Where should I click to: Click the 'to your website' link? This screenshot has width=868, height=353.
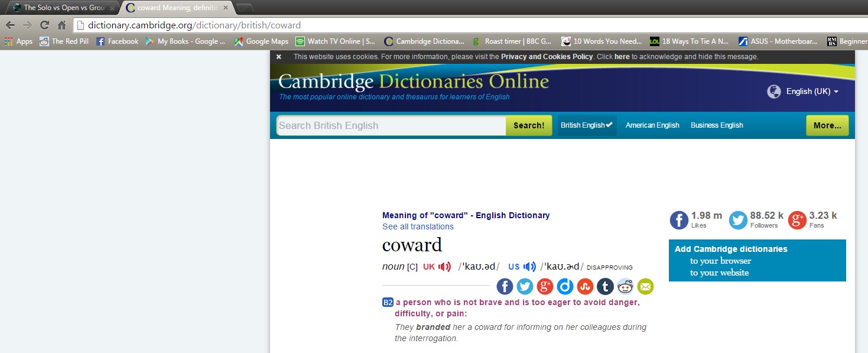coord(719,273)
